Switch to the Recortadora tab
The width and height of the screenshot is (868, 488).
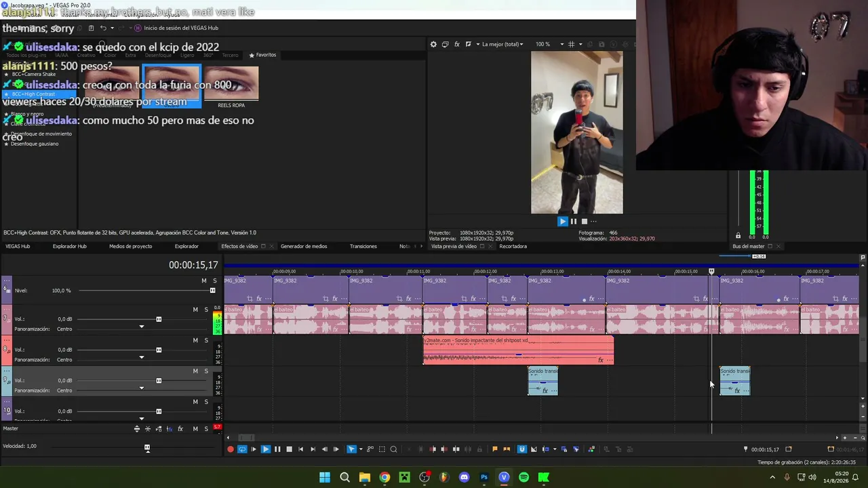click(513, 246)
